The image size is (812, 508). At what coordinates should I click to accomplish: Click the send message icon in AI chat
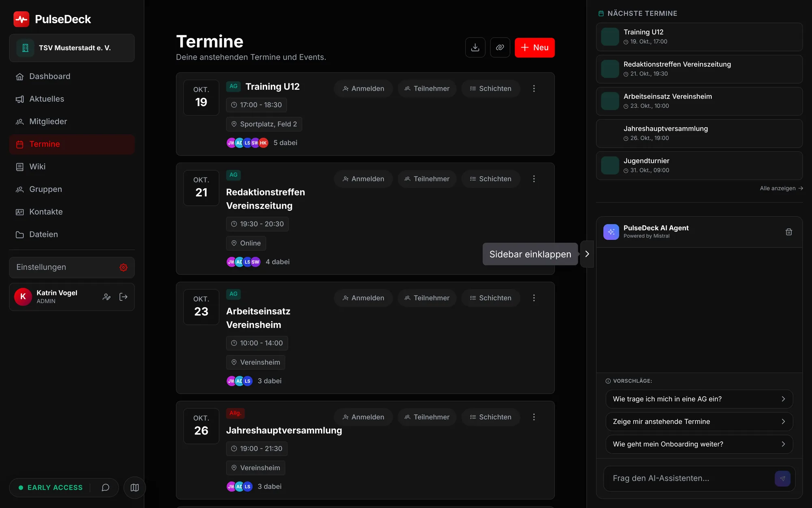click(x=782, y=478)
